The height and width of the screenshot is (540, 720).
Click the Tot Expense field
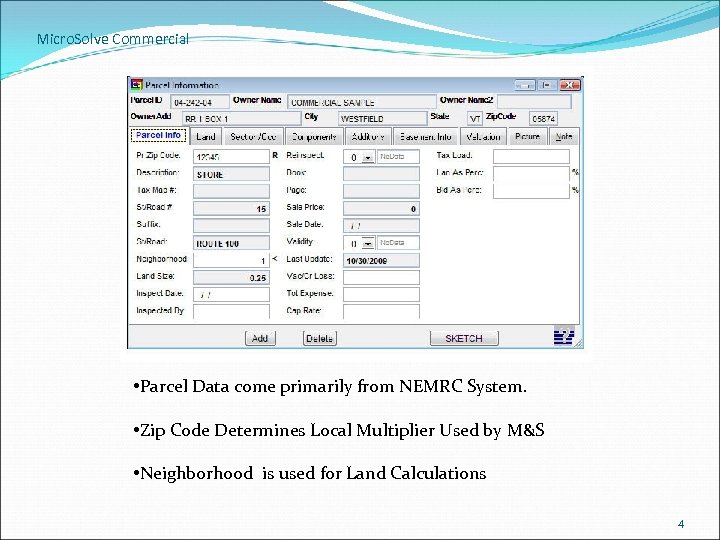(x=381, y=294)
